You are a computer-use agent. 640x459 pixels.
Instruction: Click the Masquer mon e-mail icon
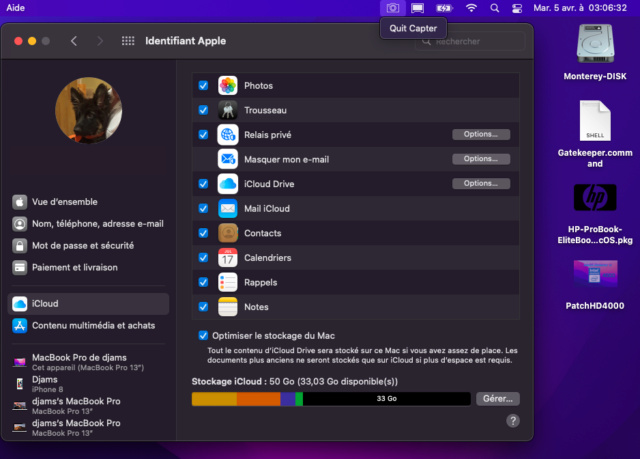[227, 159]
